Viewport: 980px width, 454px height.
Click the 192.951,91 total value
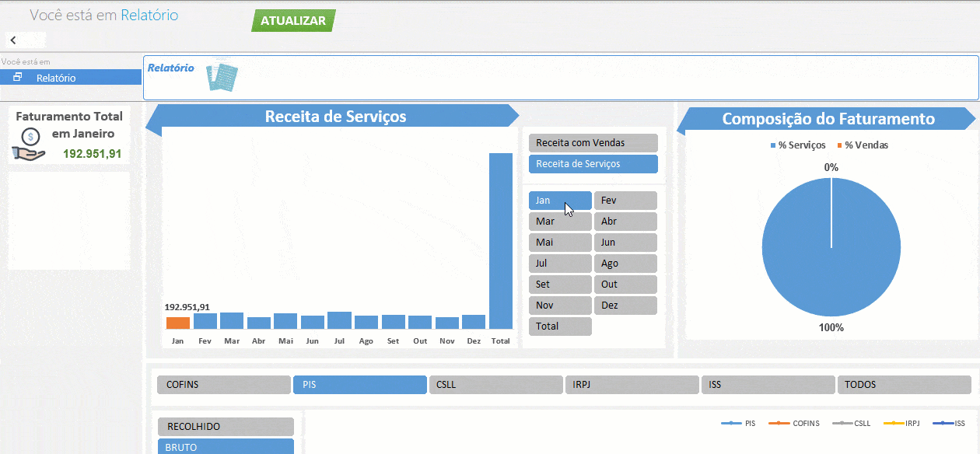(93, 154)
